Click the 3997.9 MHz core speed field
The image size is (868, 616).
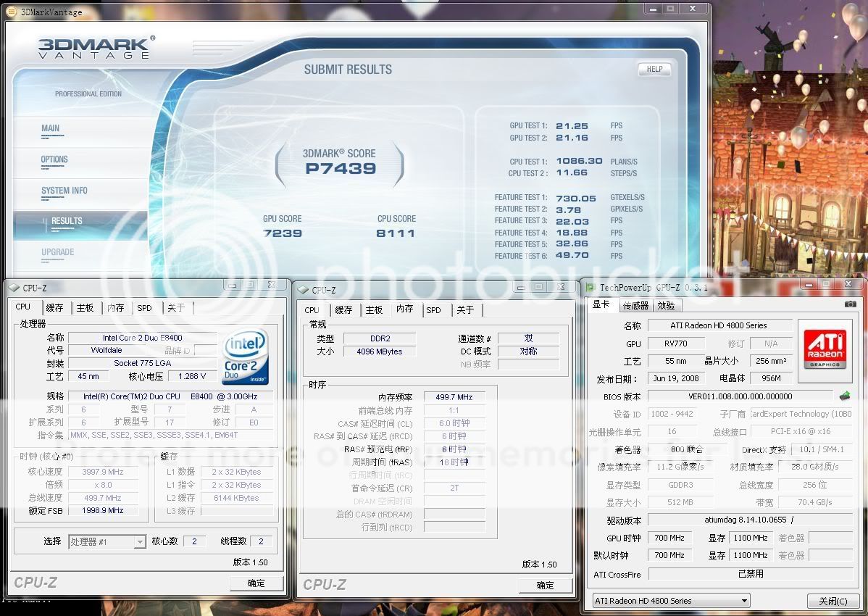tap(103, 472)
